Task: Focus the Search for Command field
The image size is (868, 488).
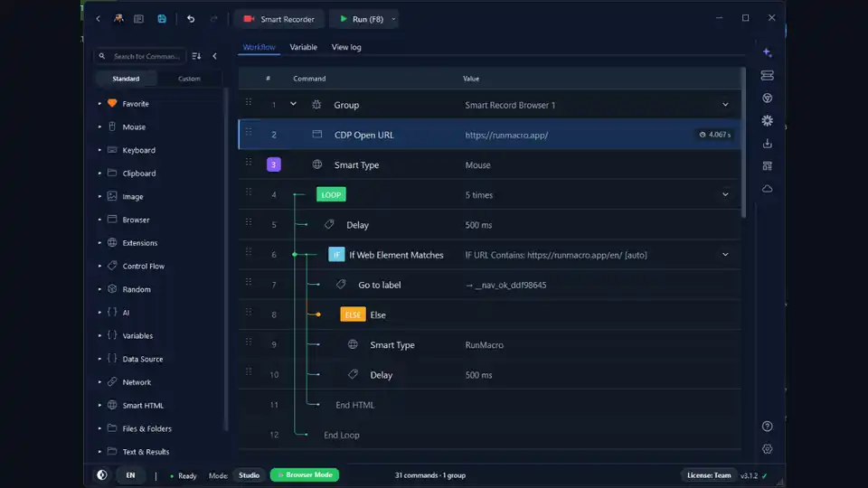Action: (141, 56)
